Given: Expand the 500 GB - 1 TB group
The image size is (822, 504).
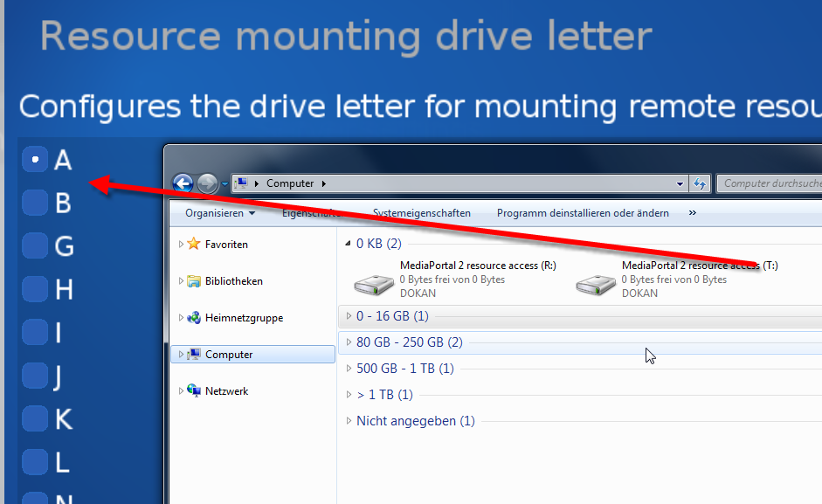Looking at the screenshot, I should tap(349, 368).
